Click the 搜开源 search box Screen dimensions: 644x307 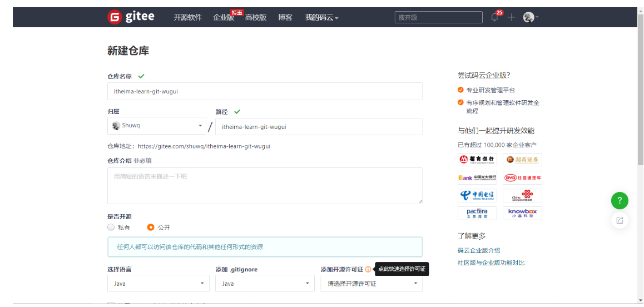[x=439, y=17]
